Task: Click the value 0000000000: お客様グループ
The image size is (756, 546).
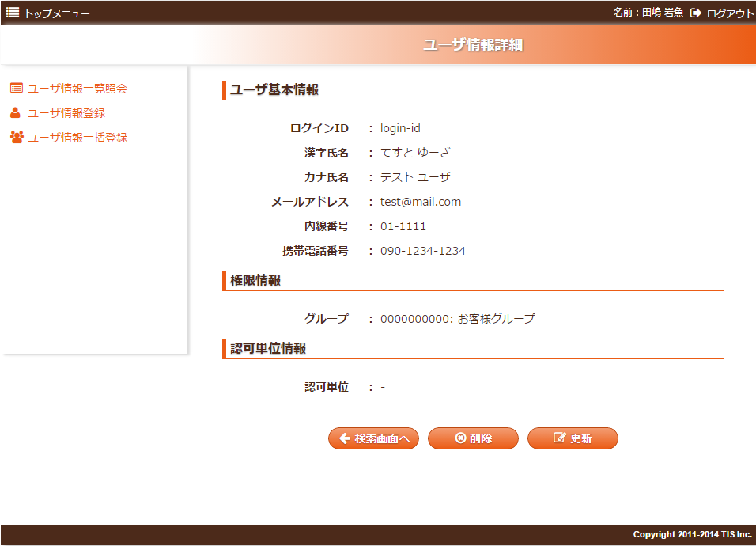Action: click(x=458, y=319)
